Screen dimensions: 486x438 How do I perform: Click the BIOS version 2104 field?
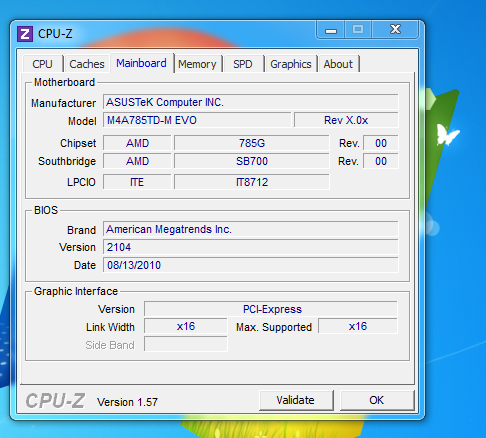coord(250,247)
